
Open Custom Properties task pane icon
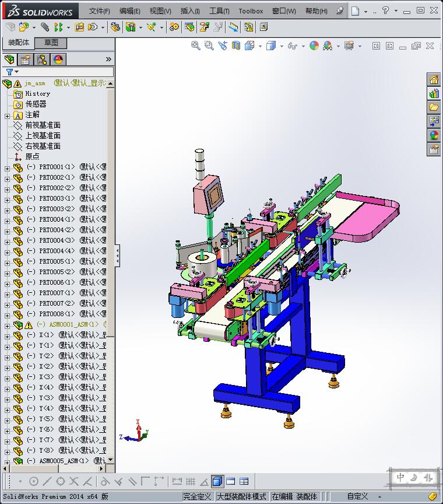[434, 149]
